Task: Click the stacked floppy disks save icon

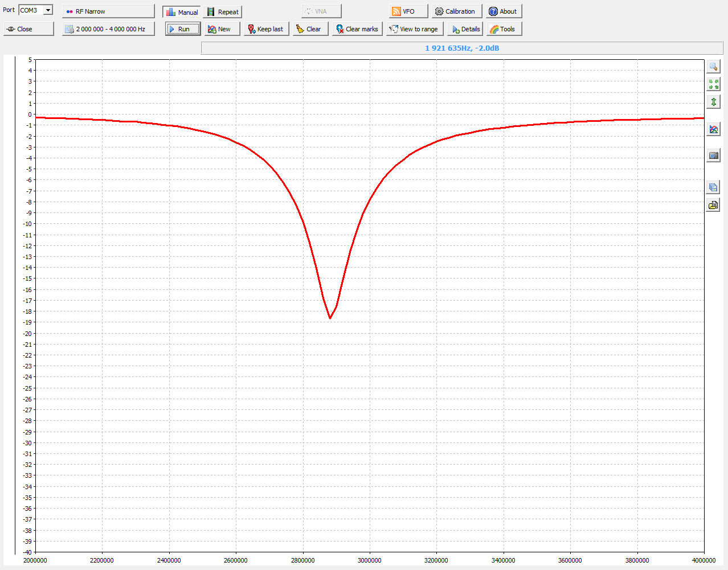Action: 713,187
